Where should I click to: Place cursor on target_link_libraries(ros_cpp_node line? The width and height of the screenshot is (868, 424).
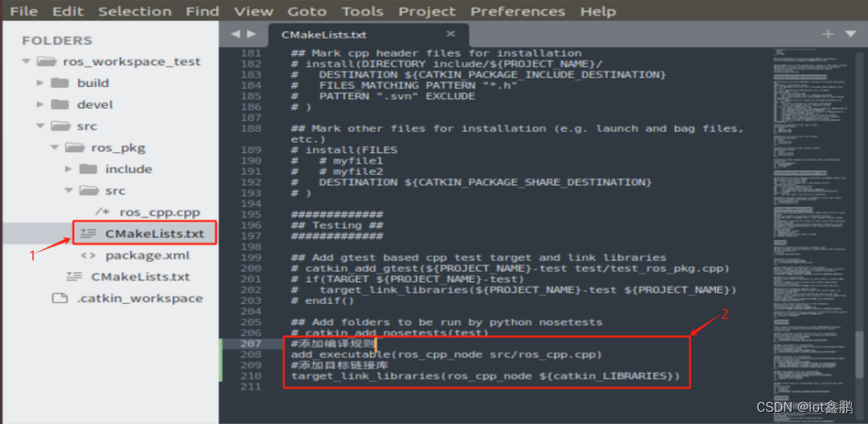click(485, 376)
